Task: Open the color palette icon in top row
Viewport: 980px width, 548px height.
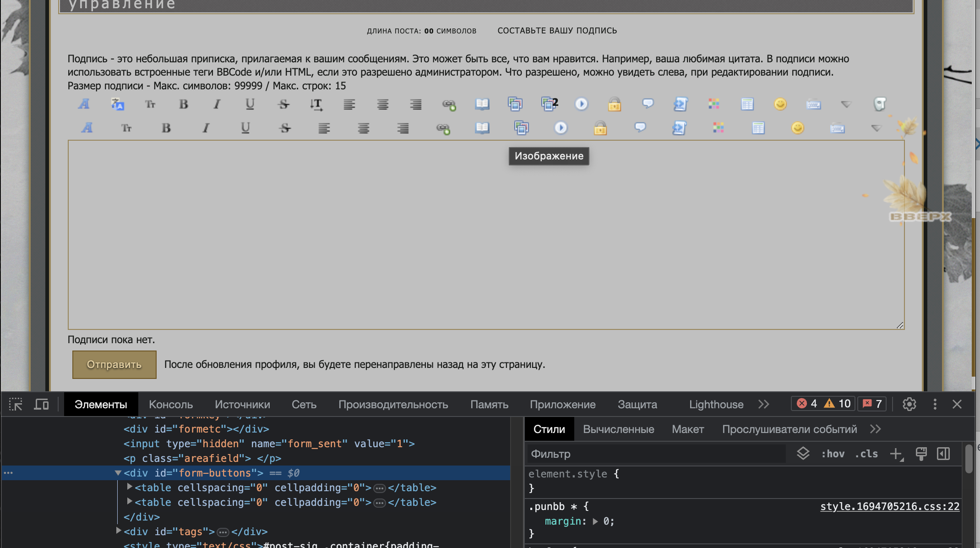Action: click(713, 104)
